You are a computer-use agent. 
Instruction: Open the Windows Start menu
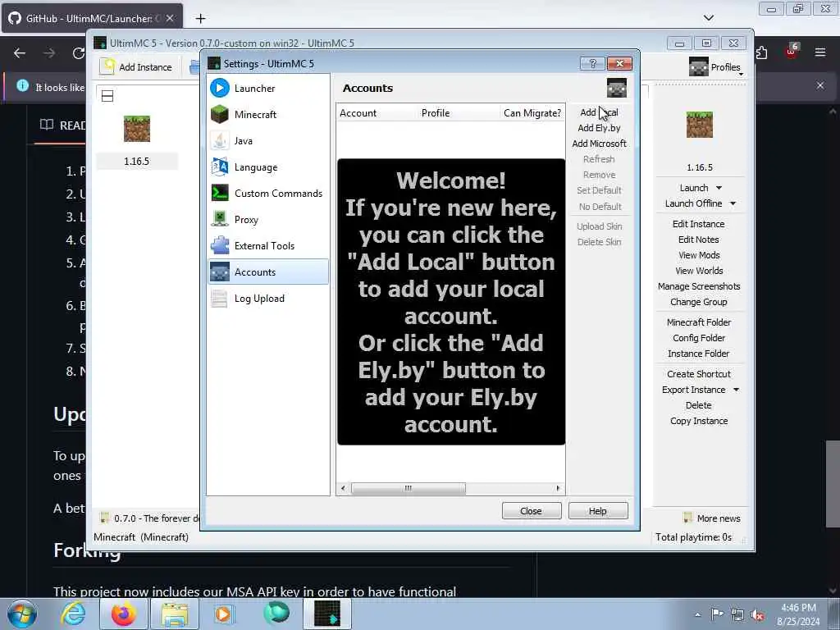click(x=22, y=614)
